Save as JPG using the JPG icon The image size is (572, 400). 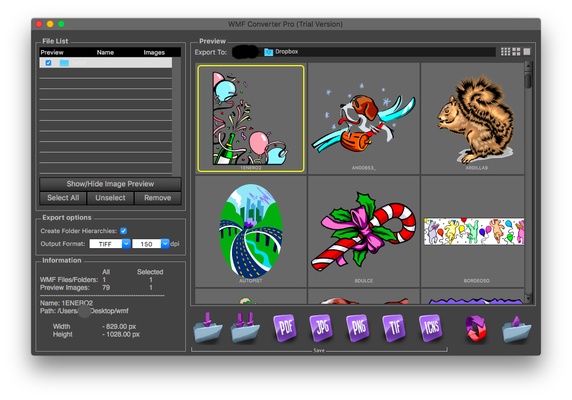[321, 327]
